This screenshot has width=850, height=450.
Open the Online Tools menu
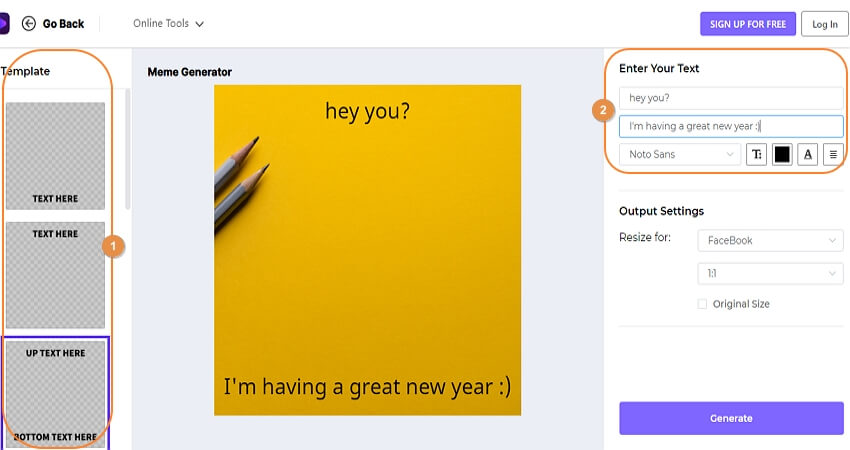[x=168, y=24]
